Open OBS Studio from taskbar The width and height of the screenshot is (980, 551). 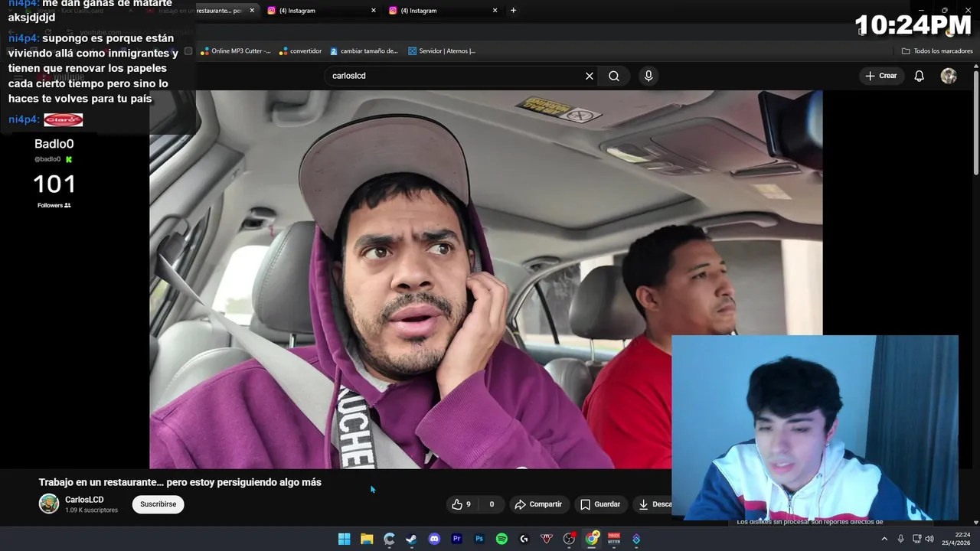click(569, 539)
